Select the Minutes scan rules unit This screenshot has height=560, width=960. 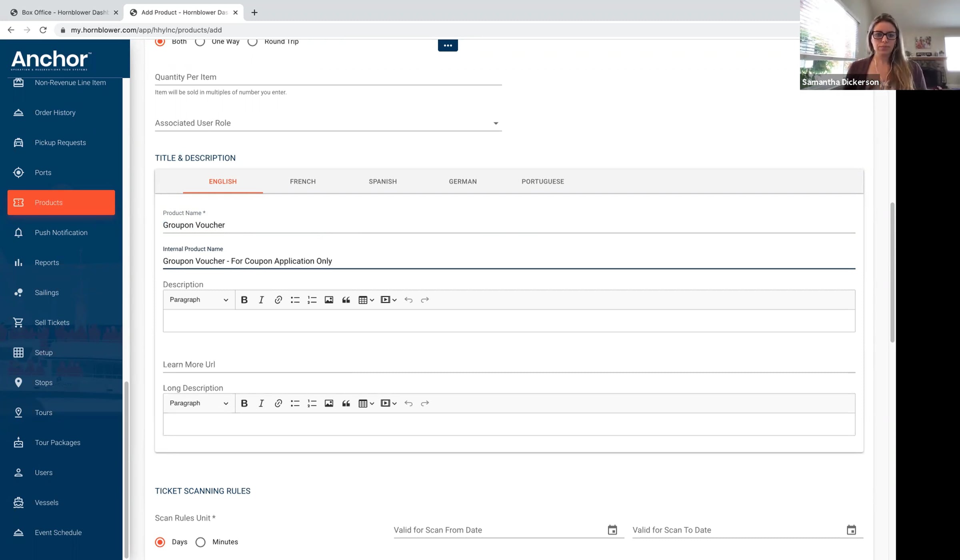[200, 542]
